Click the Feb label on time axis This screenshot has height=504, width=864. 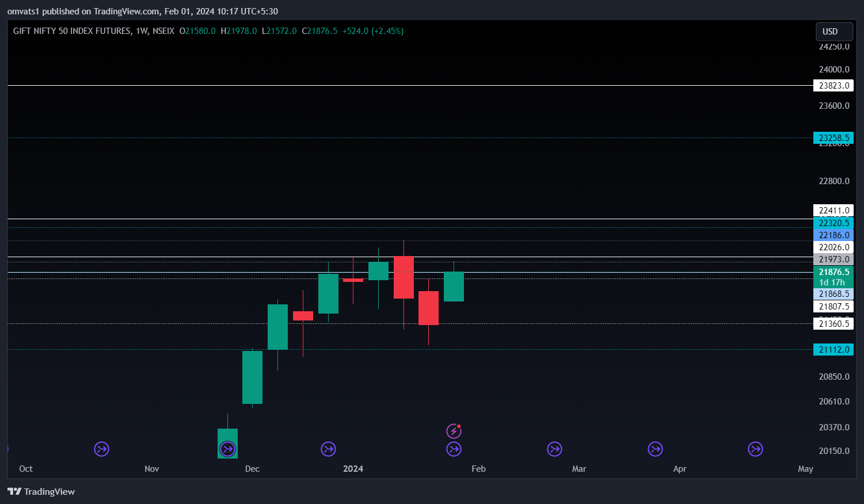[478, 469]
